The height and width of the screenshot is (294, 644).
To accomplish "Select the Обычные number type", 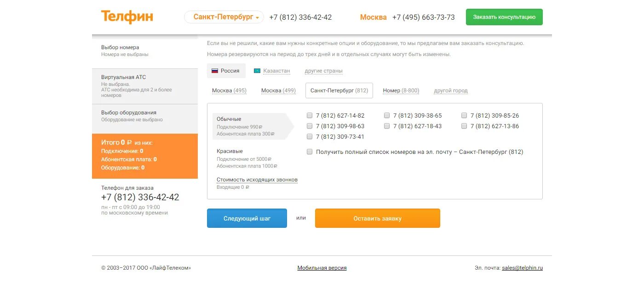I will pos(253,126).
